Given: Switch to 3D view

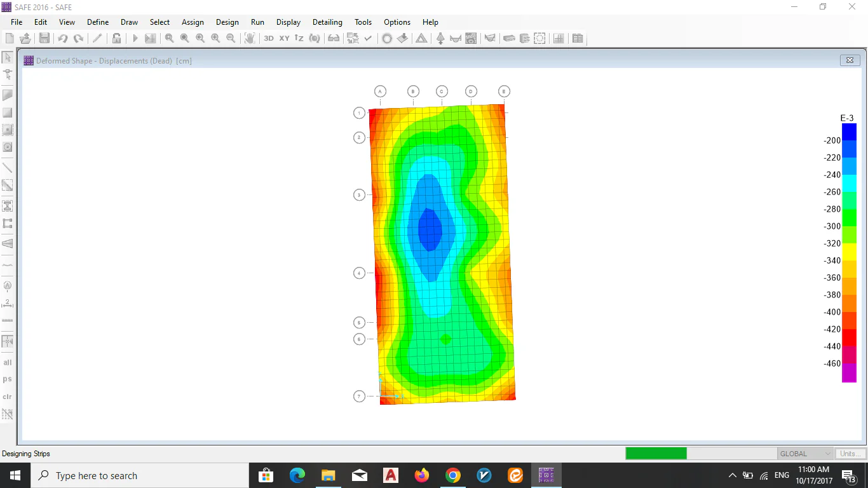Looking at the screenshot, I should click(269, 38).
